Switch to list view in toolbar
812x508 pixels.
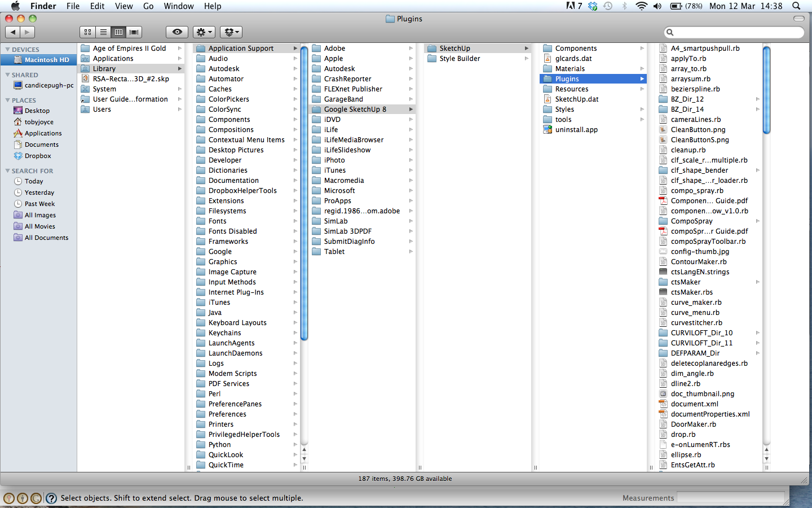(x=103, y=32)
